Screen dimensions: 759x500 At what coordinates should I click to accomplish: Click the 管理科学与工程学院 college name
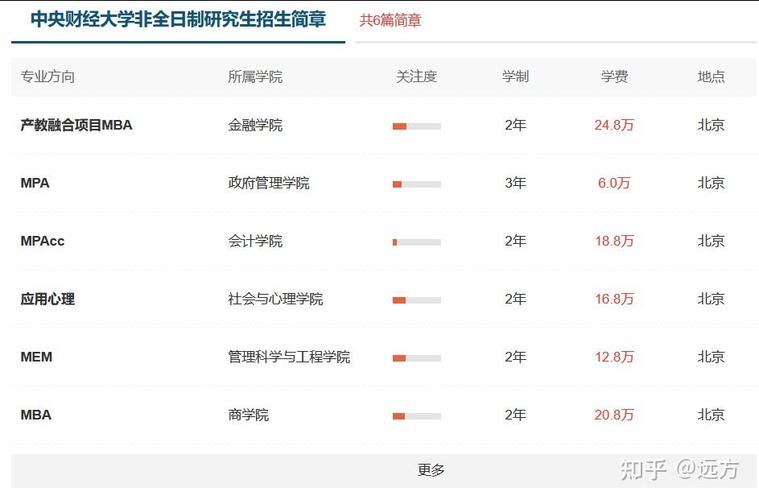(x=289, y=357)
